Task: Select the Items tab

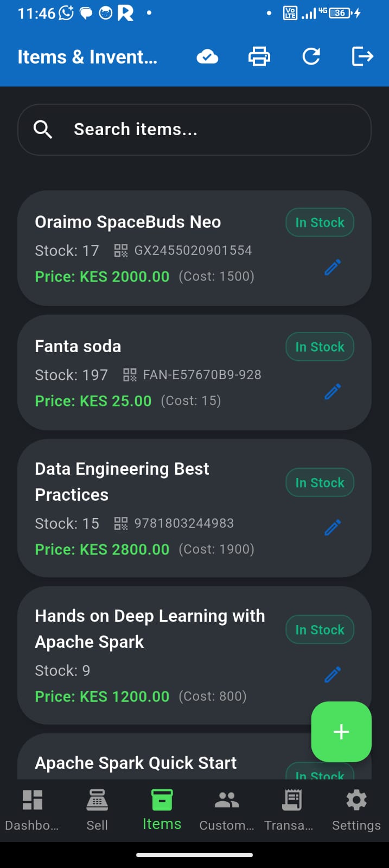Action: 162,810
